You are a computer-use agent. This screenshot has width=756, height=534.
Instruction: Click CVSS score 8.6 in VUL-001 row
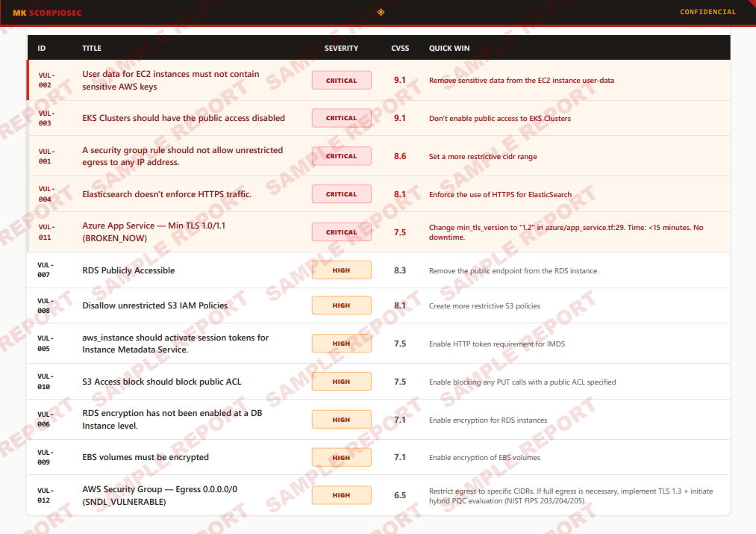tap(400, 156)
